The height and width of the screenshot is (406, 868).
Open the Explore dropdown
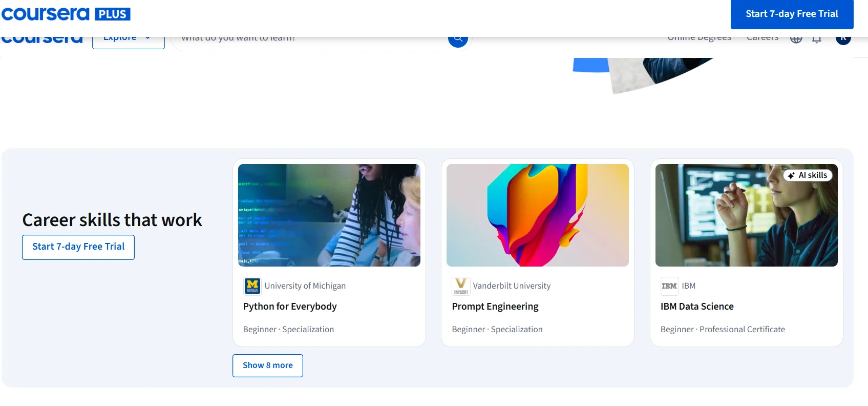click(x=128, y=42)
